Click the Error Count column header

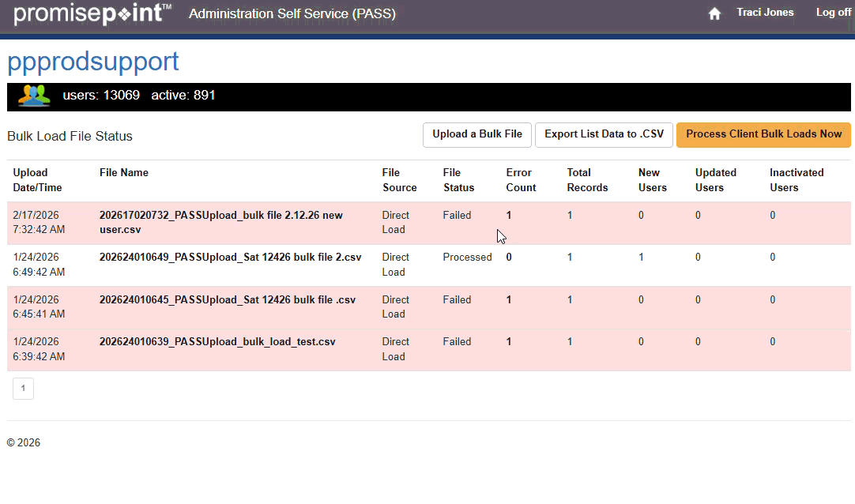point(521,180)
